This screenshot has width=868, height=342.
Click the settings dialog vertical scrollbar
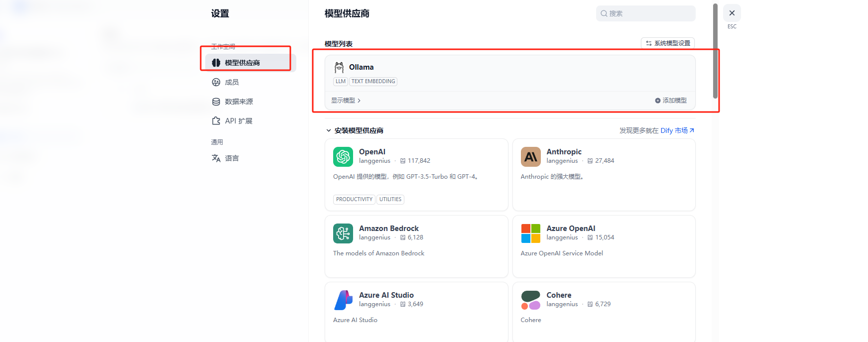pos(715,51)
